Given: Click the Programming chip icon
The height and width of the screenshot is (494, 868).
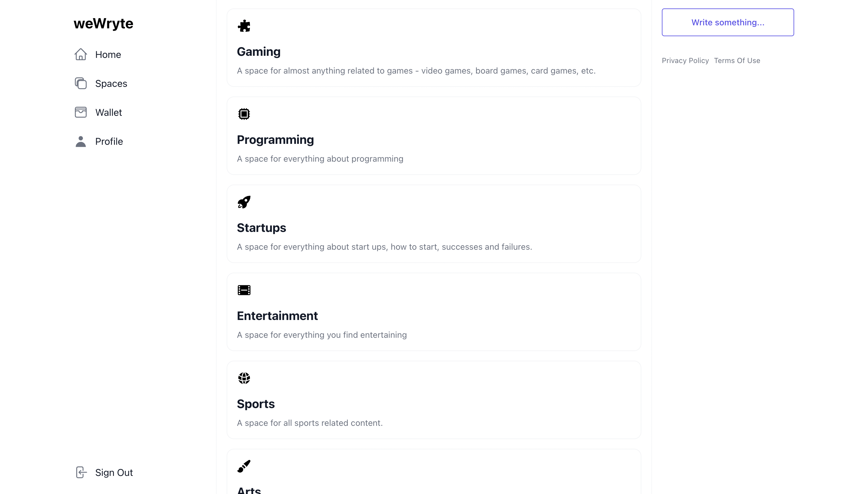Looking at the screenshot, I should 244,114.
